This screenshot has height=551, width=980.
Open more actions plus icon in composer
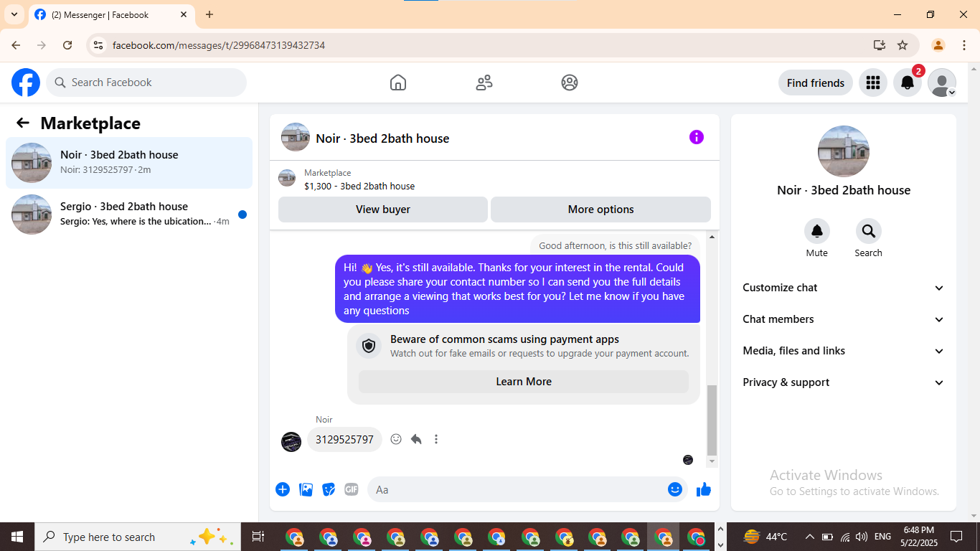point(283,489)
